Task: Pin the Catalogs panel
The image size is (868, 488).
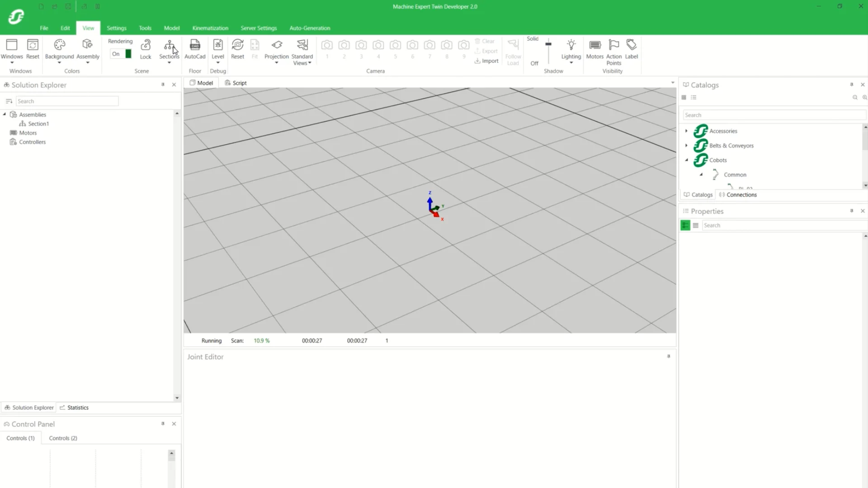Action: tap(852, 84)
